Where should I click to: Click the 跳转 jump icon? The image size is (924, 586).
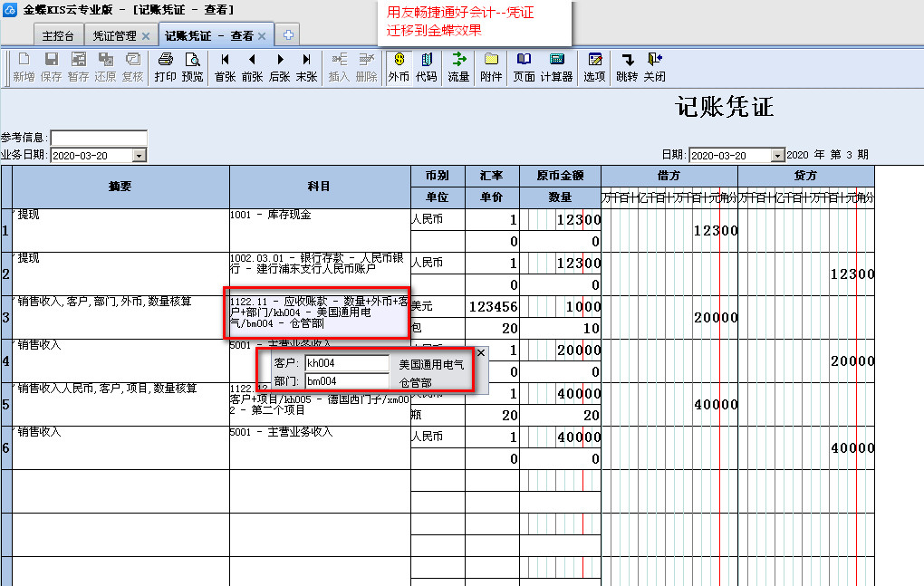point(626,67)
